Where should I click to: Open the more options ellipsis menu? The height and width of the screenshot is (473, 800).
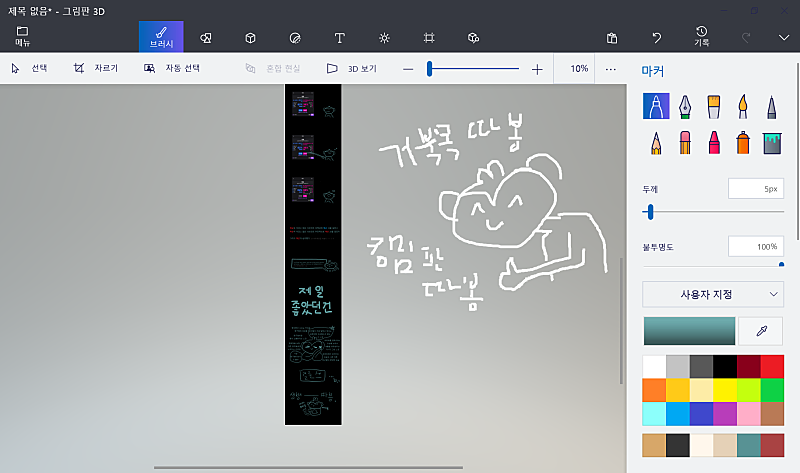click(610, 69)
